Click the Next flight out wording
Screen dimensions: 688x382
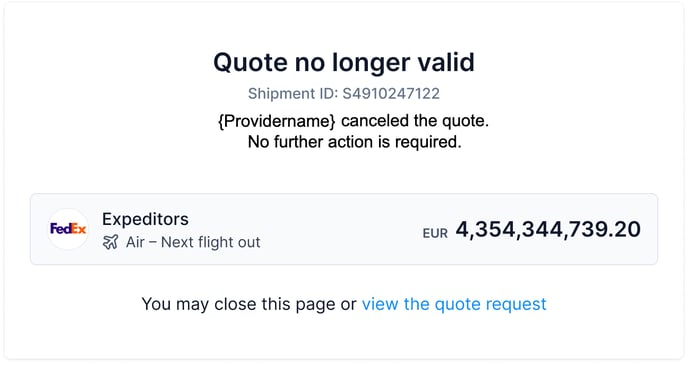pyautogui.click(x=211, y=242)
